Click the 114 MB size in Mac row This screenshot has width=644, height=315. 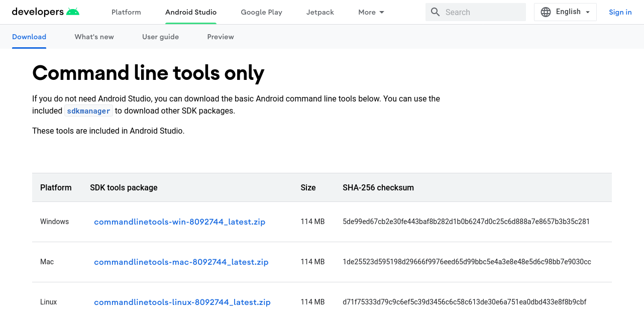[312, 262]
